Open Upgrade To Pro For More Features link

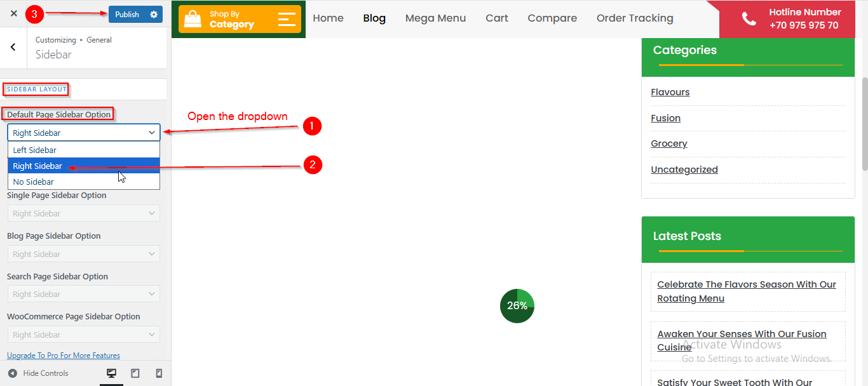pos(64,356)
